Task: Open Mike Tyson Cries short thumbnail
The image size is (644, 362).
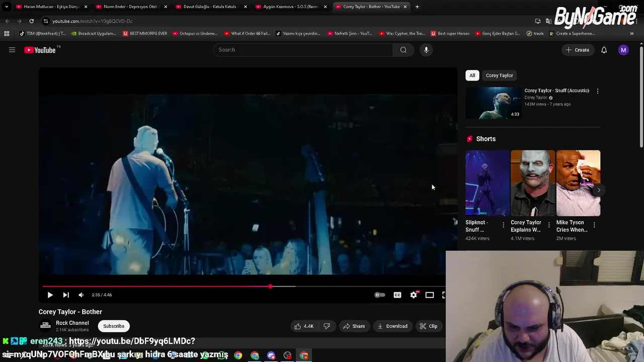Action: [x=578, y=183]
